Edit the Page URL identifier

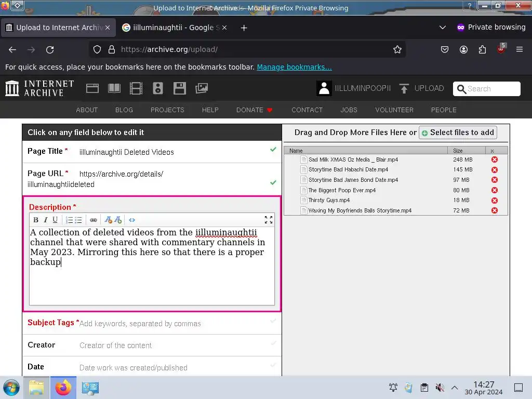tap(152, 179)
